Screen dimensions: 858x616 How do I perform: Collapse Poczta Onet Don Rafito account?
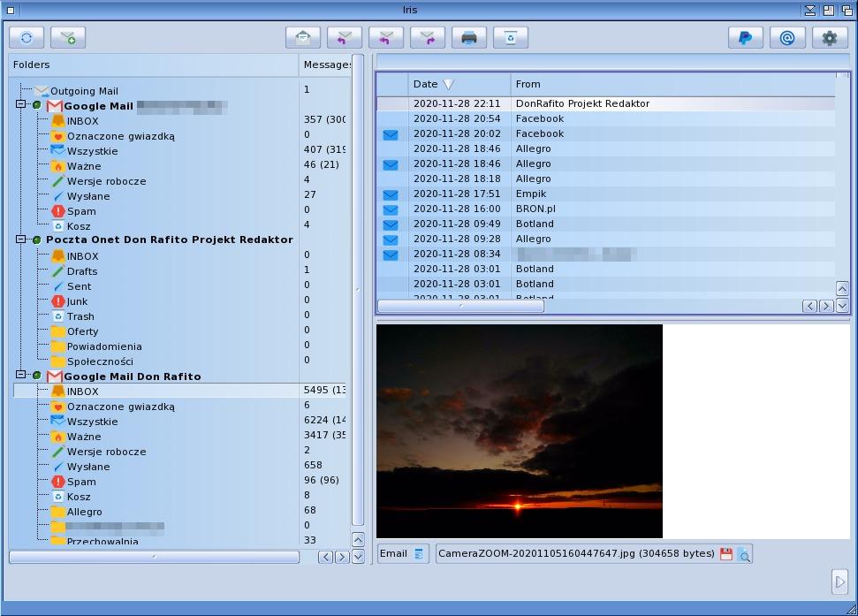point(21,240)
